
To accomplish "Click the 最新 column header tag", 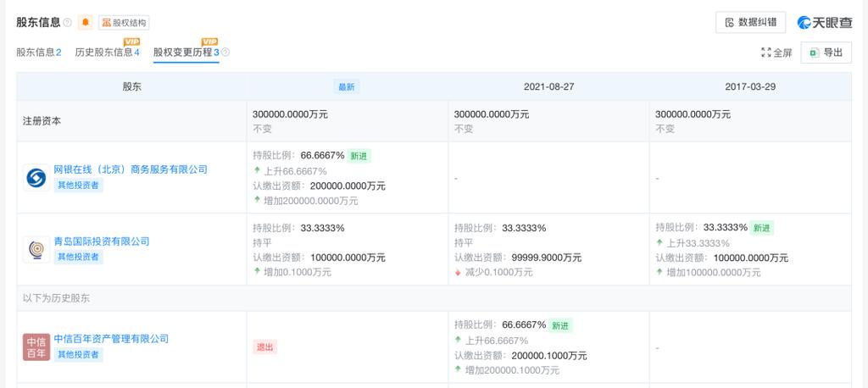I will pyautogui.click(x=347, y=87).
